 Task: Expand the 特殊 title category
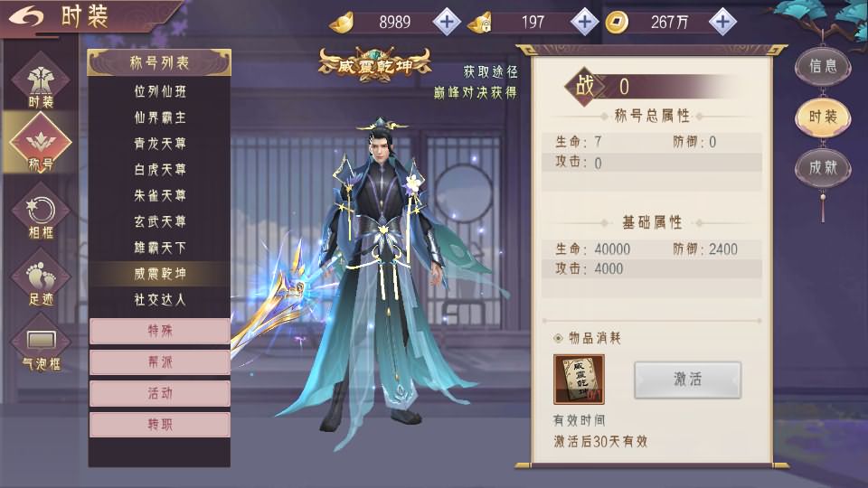159,331
